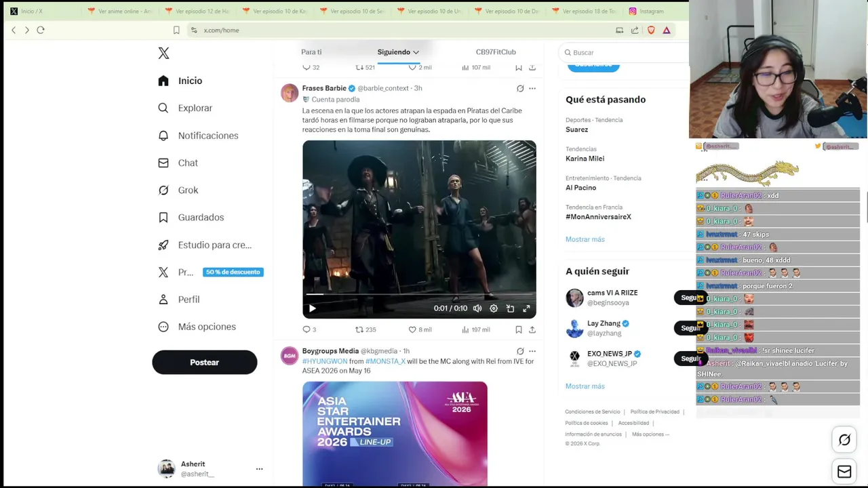
Task: Open more options on Boygroups Media post
Action: click(532, 351)
